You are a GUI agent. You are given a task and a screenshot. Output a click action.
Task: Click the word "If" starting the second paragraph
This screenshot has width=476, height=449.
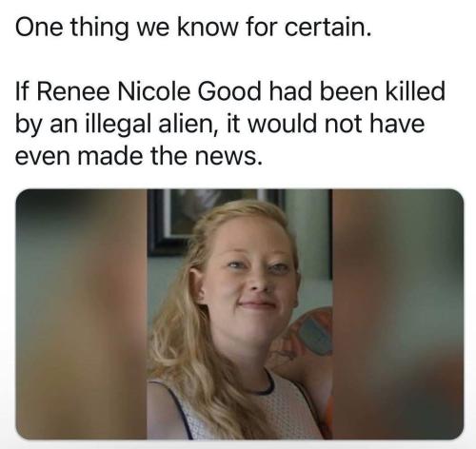(x=23, y=91)
